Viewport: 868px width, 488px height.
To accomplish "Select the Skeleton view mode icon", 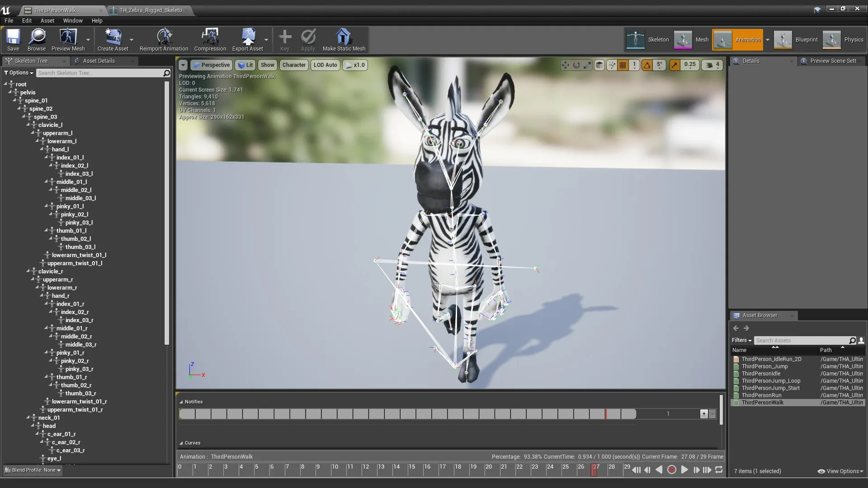I will (634, 39).
